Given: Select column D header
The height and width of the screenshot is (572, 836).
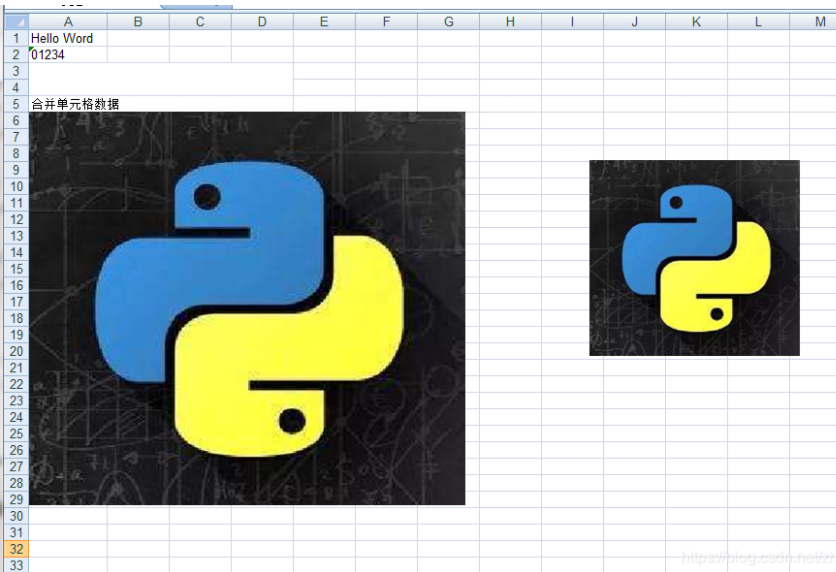Looking at the screenshot, I should tap(262, 22).
